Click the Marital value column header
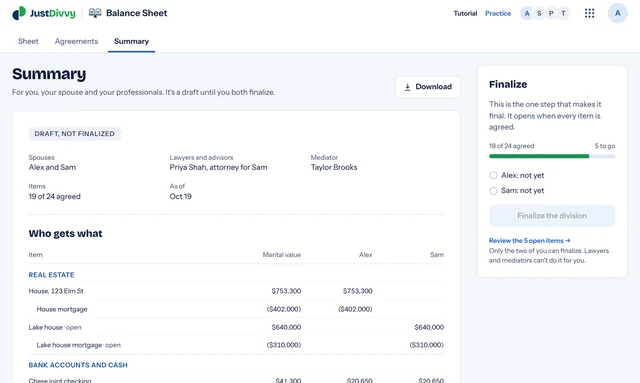 [282, 255]
